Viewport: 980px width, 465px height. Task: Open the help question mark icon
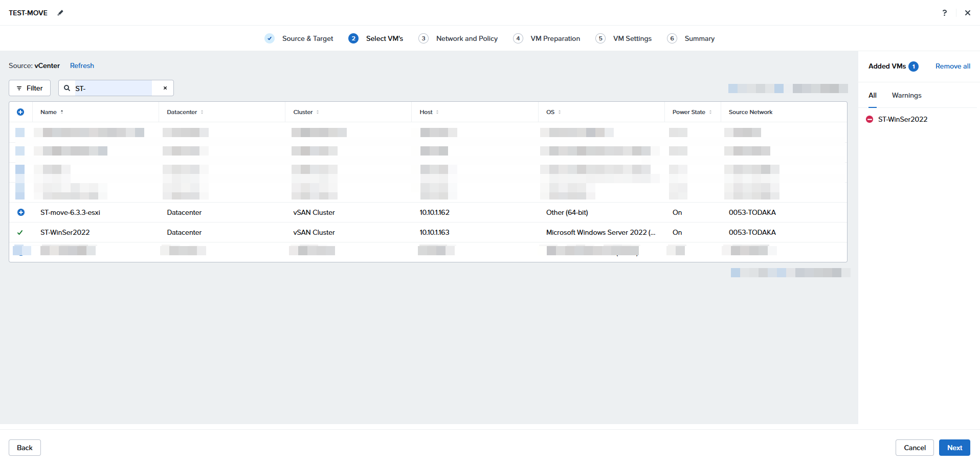(x=944, y=13)
